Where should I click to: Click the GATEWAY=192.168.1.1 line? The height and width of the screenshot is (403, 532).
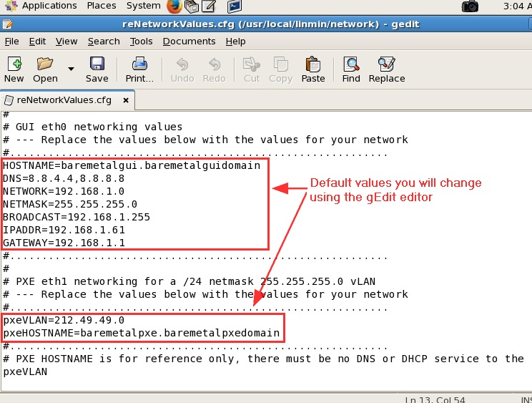64,243
